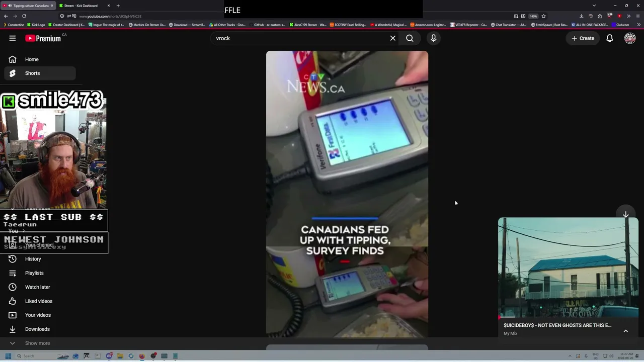644x362 pixels.
Task: Open Downloads in the sidebar
Action: 40,329
